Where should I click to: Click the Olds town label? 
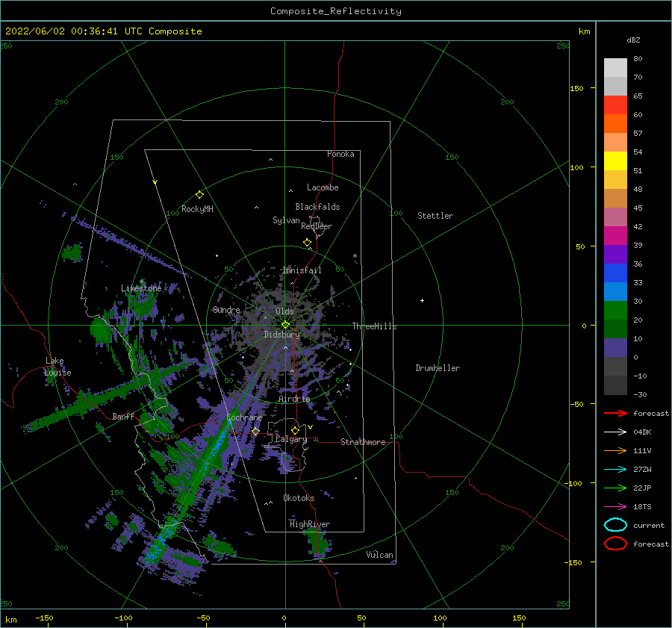click(284, 311)
